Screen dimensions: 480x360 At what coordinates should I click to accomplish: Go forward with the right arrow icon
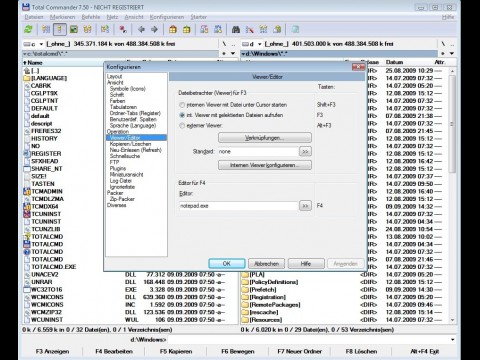154,30
